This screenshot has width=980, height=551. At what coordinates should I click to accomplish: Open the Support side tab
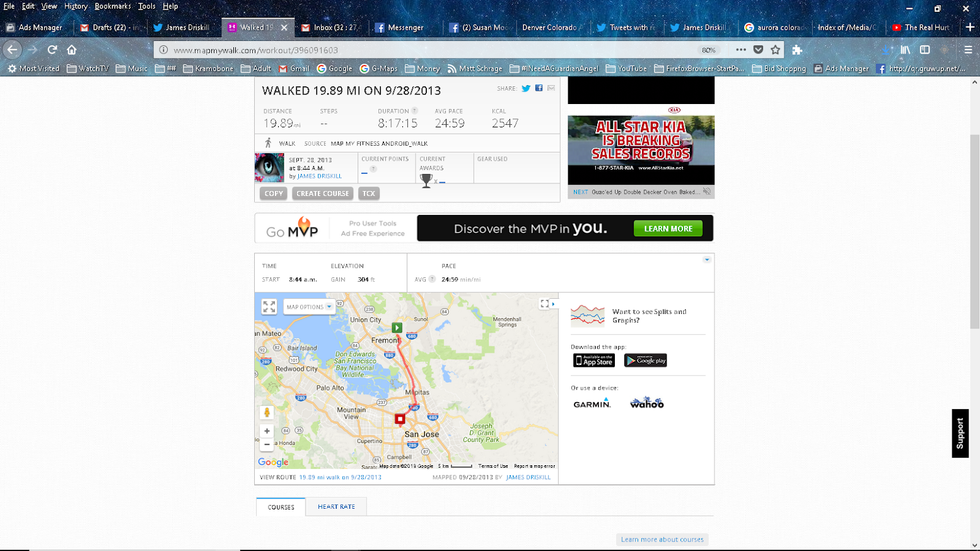(x=960, y=433)
